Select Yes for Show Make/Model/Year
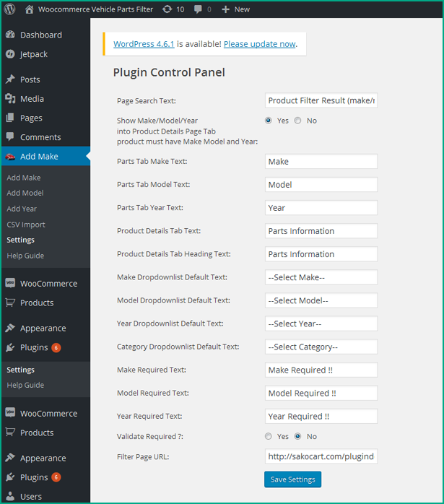The height and width of the screenshot is (504, 444). [269, 121]
